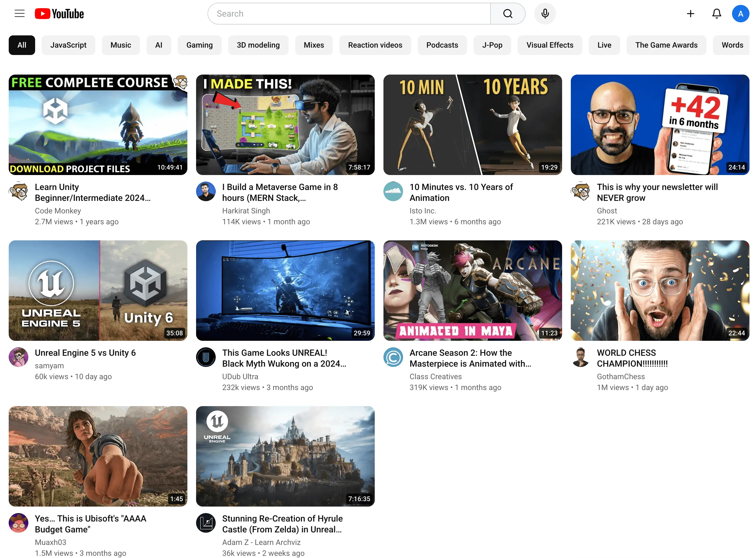Viewport: 756px width, 558px height.
Task: Select the AI filter chip
Action: [158, 45]
